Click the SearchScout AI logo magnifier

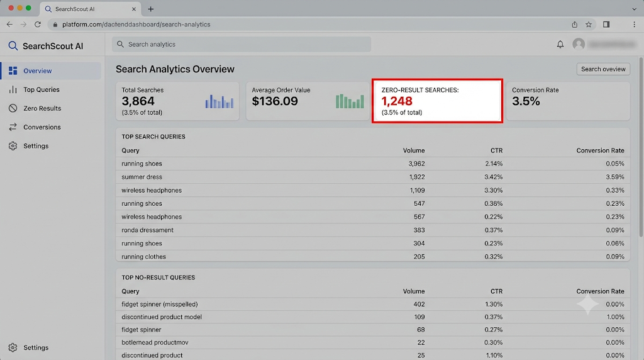[x=13, y=46]
